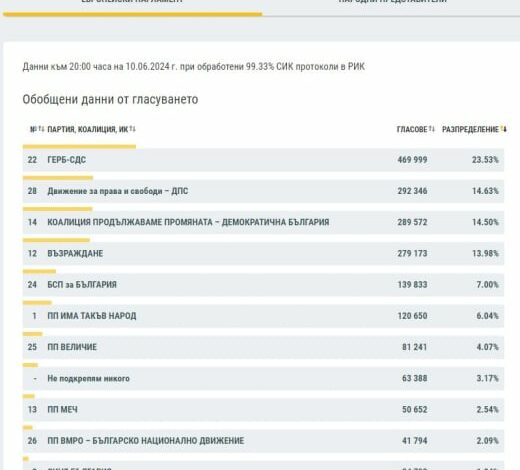Click percentage 14.63%

485,191
